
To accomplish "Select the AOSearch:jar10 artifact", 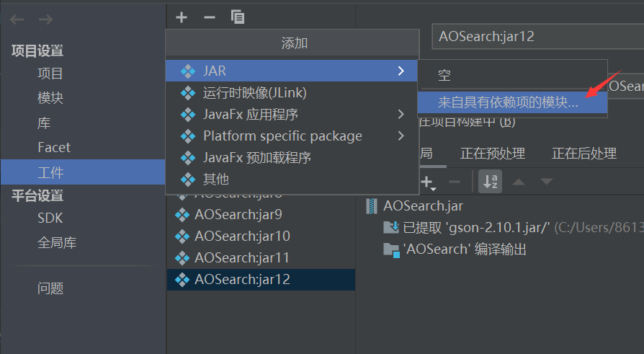I will 242,236.
